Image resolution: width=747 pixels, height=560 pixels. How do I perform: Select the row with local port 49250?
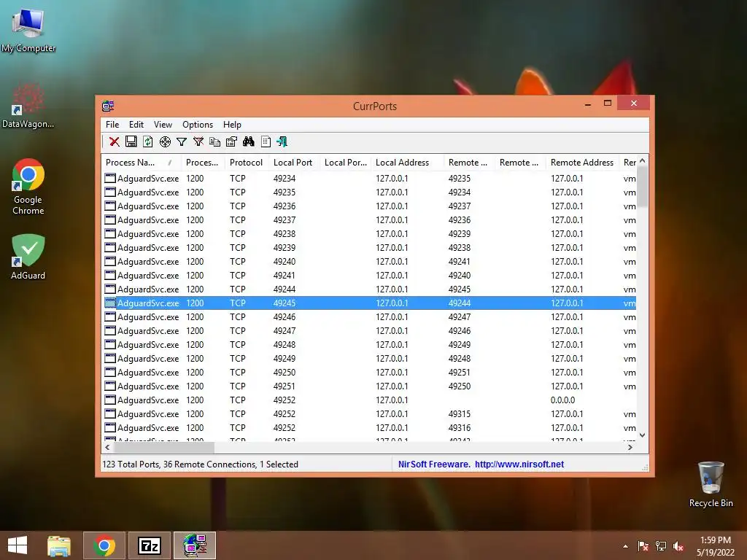(x=370, y=373)
